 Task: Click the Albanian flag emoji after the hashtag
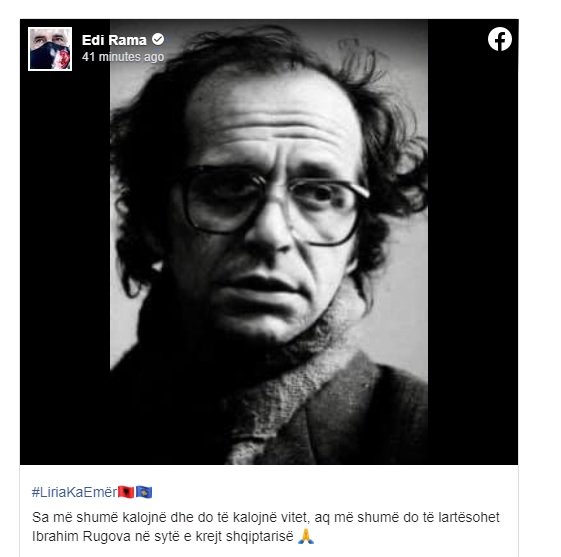tap(126, 492)
